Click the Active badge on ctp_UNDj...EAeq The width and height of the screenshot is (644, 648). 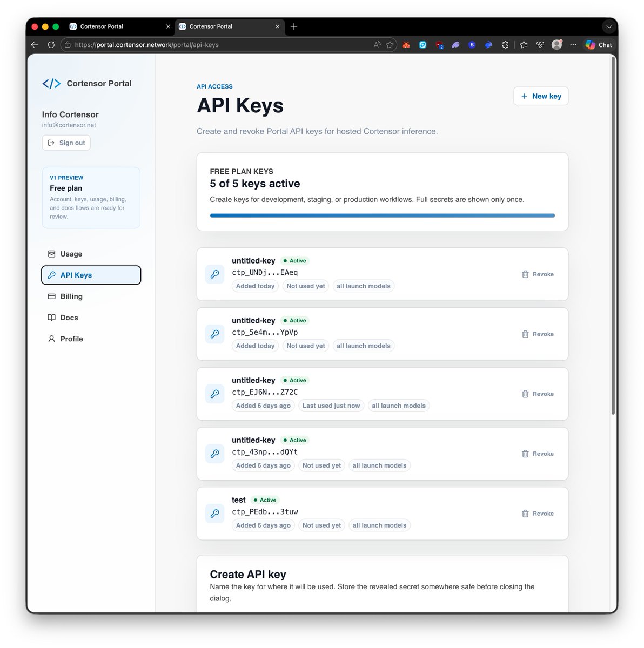tap(294, 261)
